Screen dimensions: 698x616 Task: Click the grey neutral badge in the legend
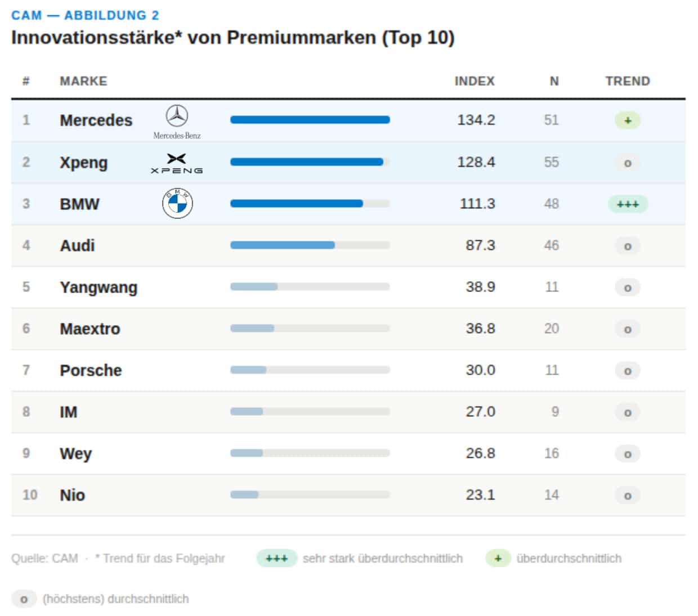coord(24,599)
